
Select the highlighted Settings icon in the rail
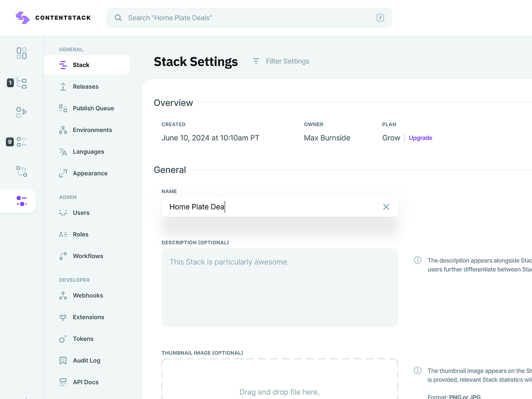point(21,202)
